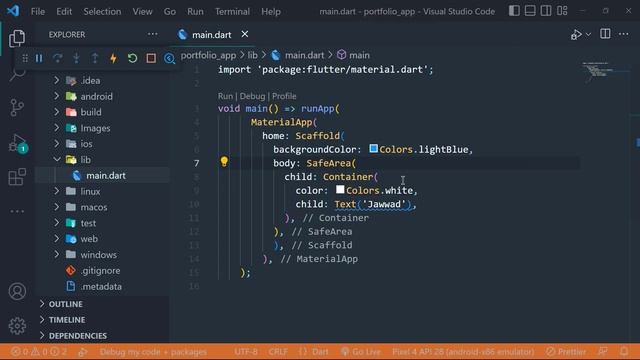Screen dimensions: 640x360
Task: Customize the editor layout
Action: (x=562, y=11)
